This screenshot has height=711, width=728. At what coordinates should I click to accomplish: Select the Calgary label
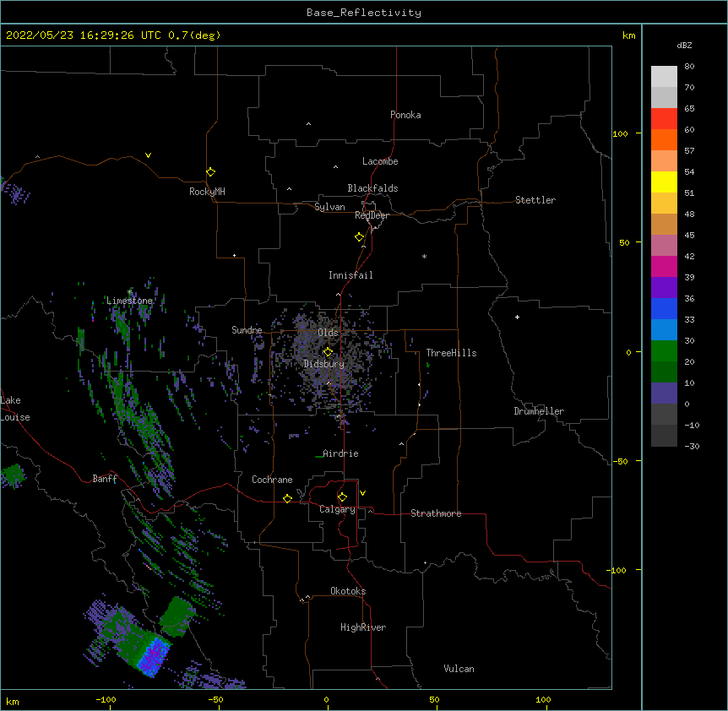[x=338, y=509]
